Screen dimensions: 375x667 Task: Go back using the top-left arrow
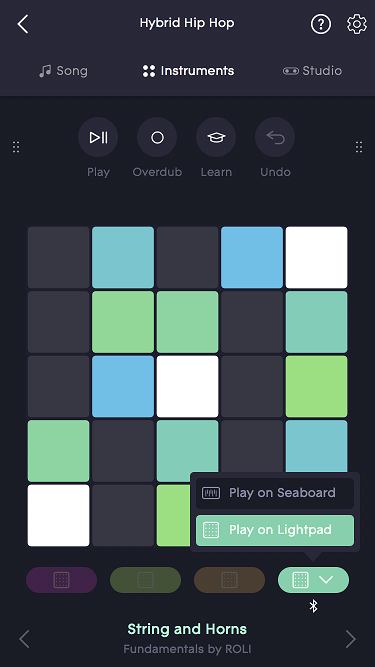click(x=23, y=24)
